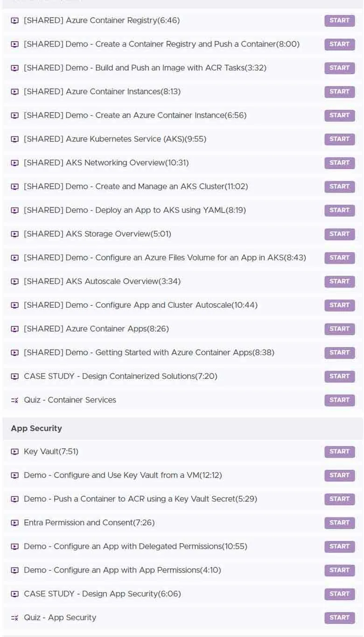Start Configure and Use Key Vault from VM
This screenshot has height=637, width=364.
(340, 475)
